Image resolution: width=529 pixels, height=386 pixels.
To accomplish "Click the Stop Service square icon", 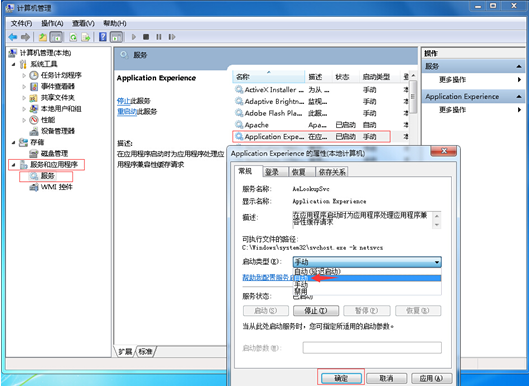I will [146, 37].
